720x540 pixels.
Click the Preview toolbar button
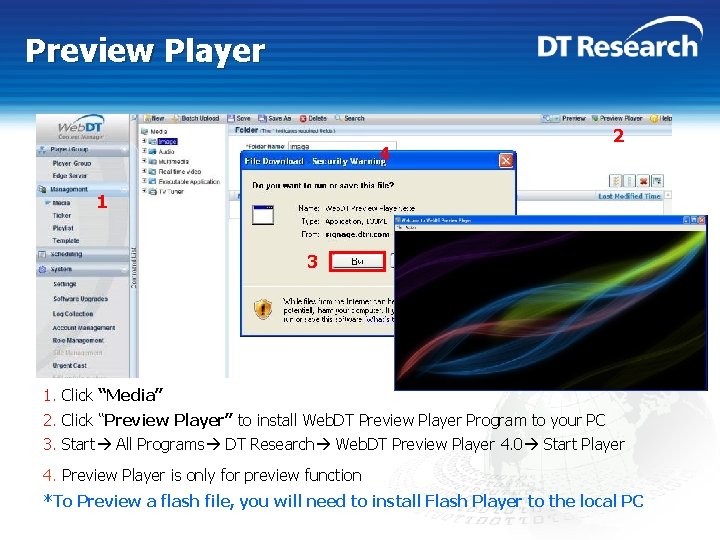[564, 118]
